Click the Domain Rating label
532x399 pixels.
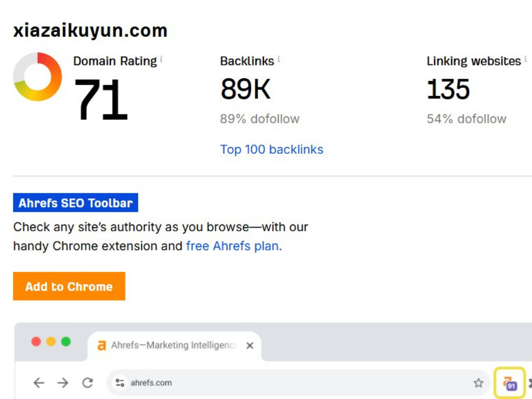[115, 61]
